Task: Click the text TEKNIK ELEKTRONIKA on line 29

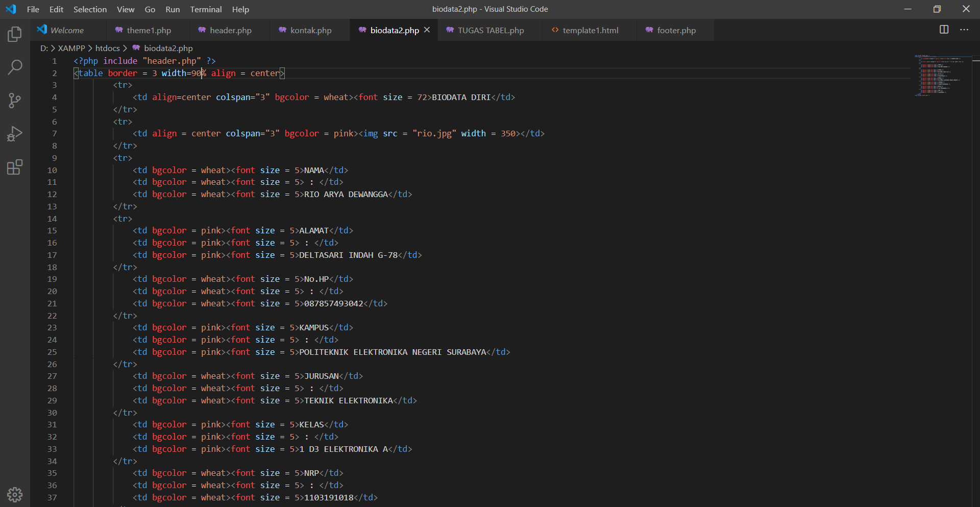Action: (349, 400)
